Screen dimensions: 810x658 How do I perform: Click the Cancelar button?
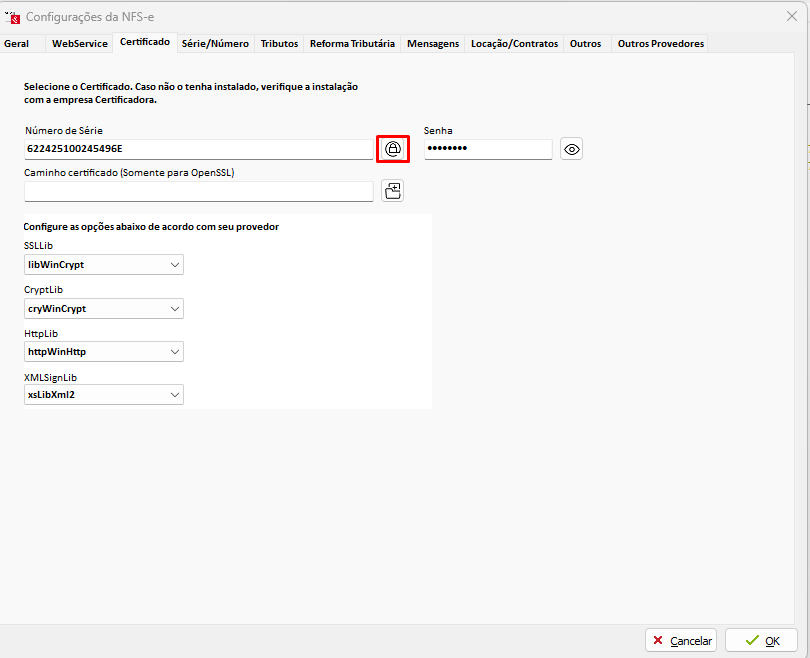click(681, 640)
